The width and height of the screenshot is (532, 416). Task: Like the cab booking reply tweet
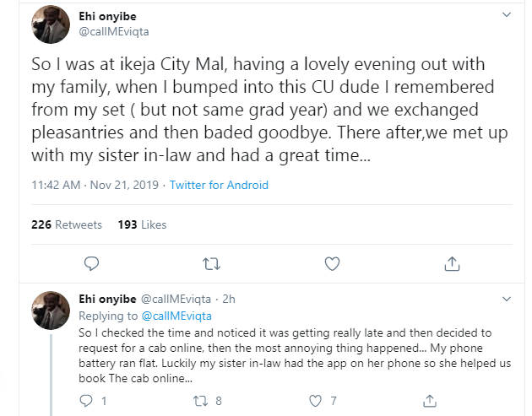point(315,401)
